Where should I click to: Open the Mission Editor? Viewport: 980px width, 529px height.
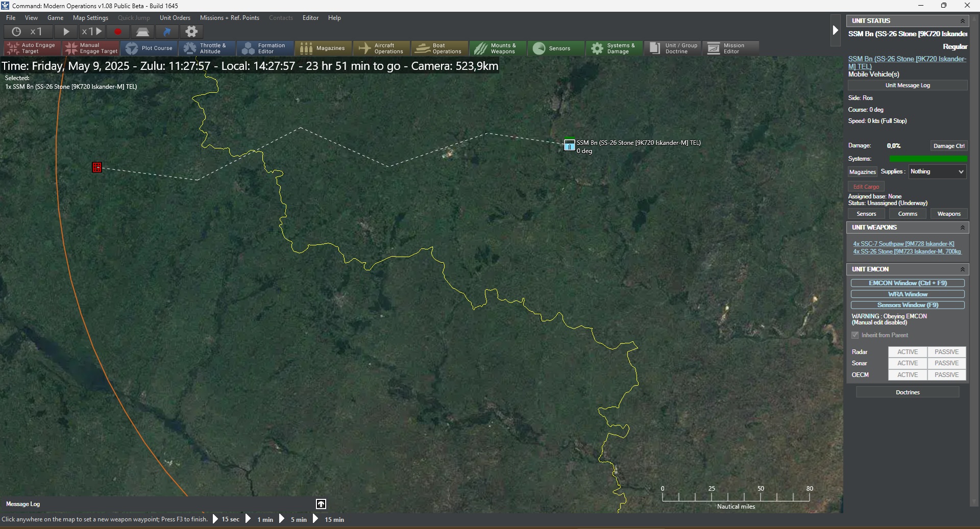[x=730, y=48]
